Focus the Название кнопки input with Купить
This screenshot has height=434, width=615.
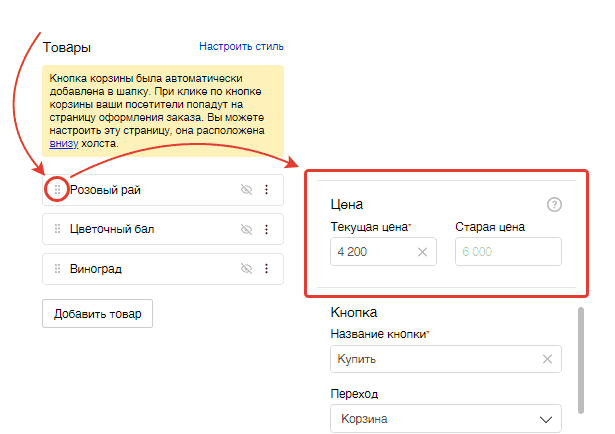[446, 359]
